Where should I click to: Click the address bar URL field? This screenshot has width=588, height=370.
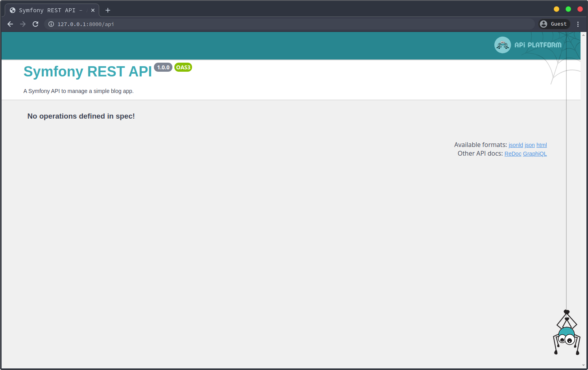tap(276, 24)
